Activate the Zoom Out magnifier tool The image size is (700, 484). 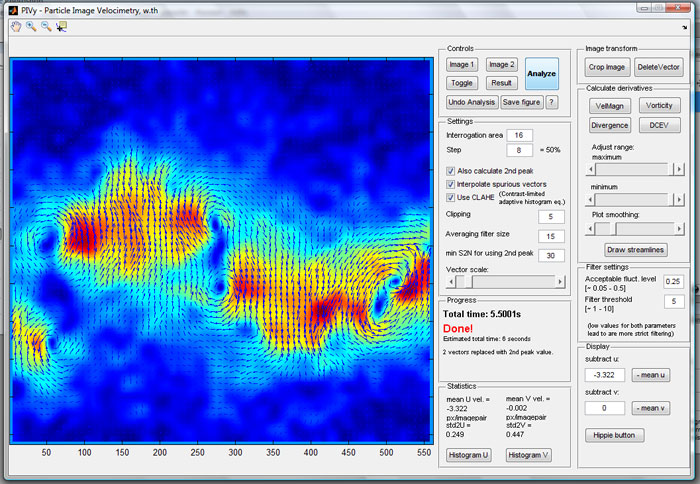pos(46,27)
